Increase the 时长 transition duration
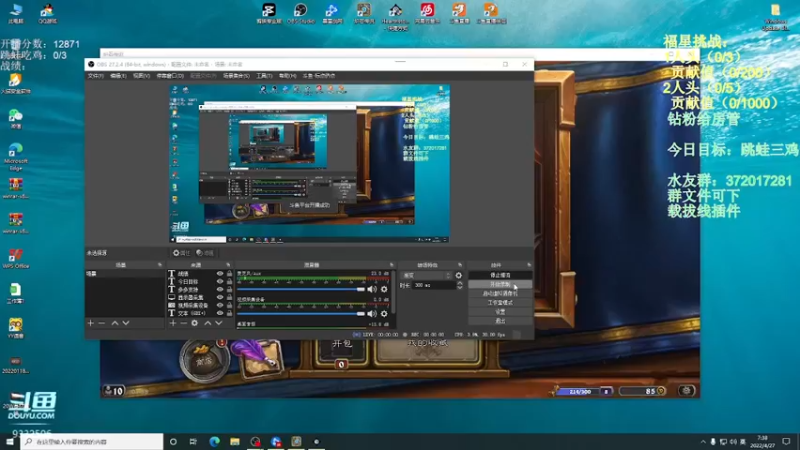 coord(460,283)
